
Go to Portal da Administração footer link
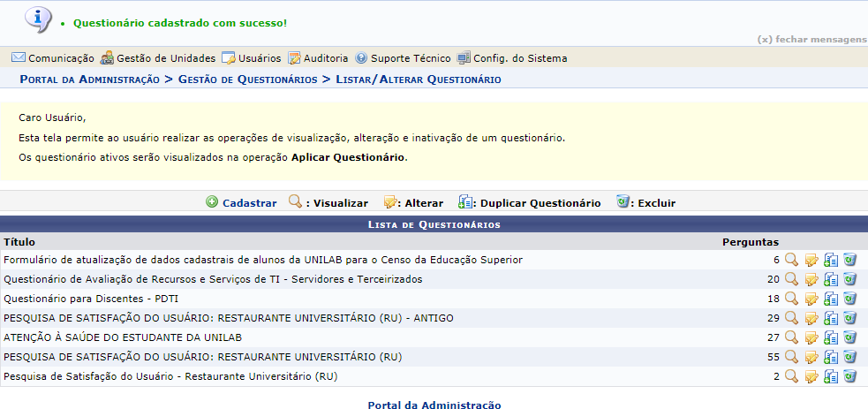click(434, 405)
